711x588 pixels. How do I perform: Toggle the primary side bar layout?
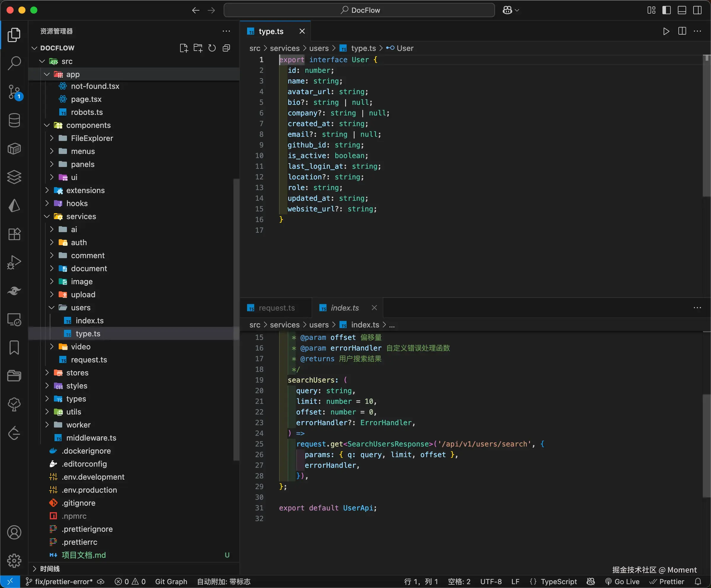pyautogui.click(x=666, y=10)
